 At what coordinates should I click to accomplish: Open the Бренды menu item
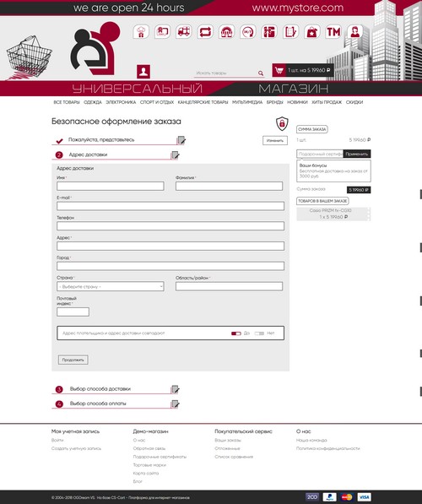[x=275, y=102]
